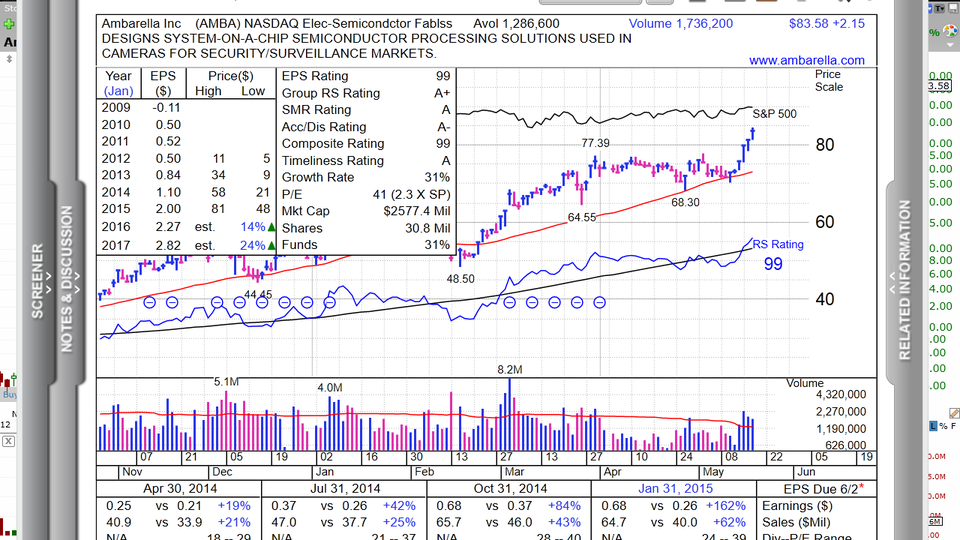Click the Mkt Cap $2577.4 Mil row
The width and height of the screenshot is (960, 540).
point(366,211)
